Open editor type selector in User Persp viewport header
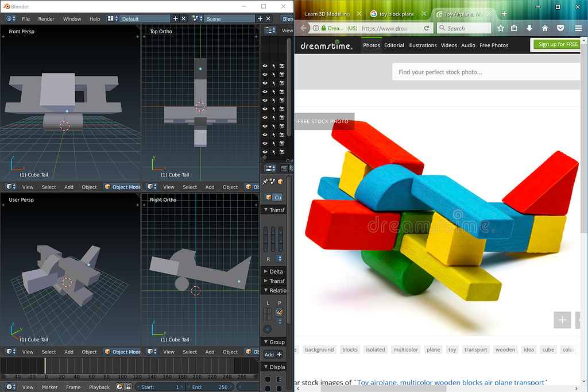 coord(10,351)
